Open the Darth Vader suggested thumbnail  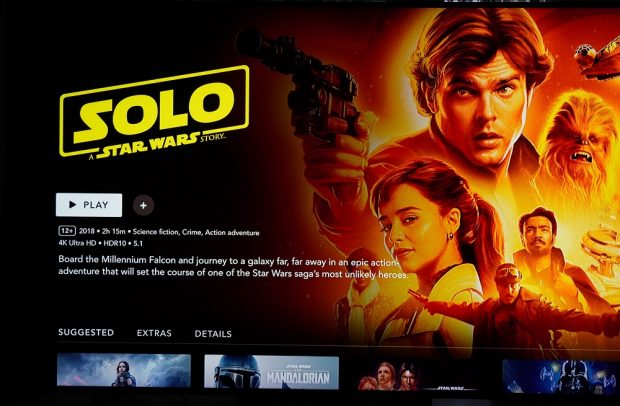[561, 376]
